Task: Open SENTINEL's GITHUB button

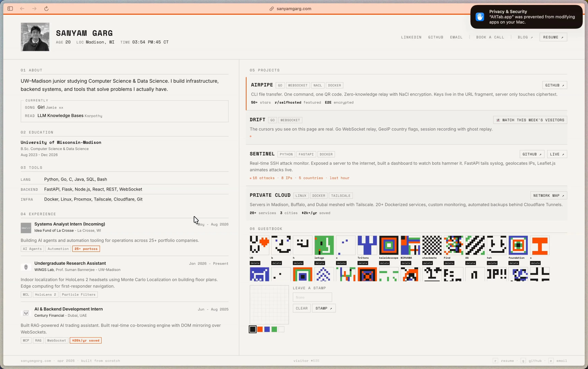Action: (x=532, y=154)
